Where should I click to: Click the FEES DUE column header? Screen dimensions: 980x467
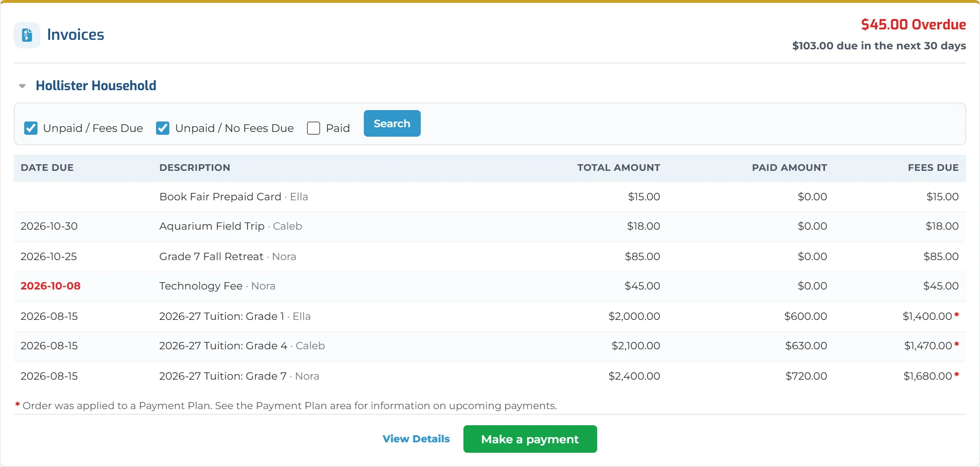click(933, 168)
